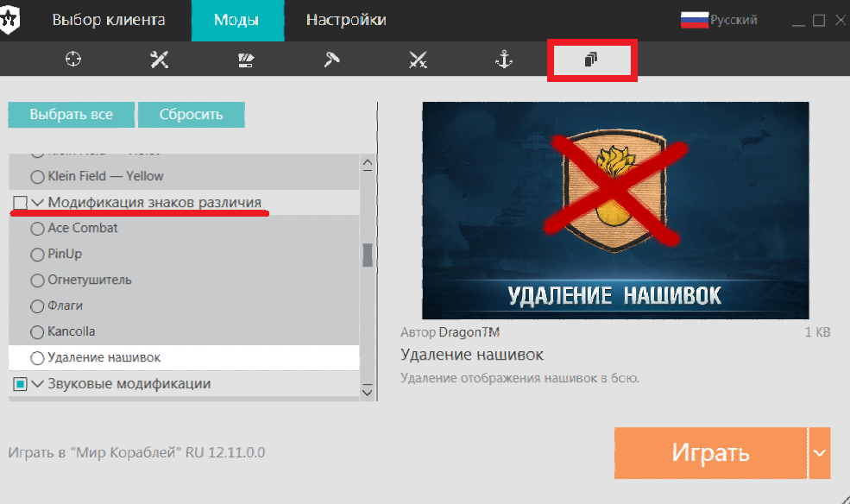Select the Ace Combat radio button
Screen dimensions: 850x504
tap(37, 229)
